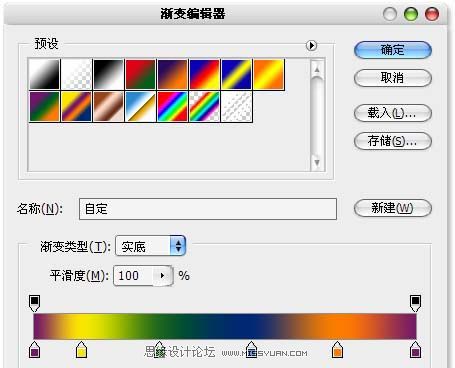Open the smoothness slider popup arrow

click(162, 276)
